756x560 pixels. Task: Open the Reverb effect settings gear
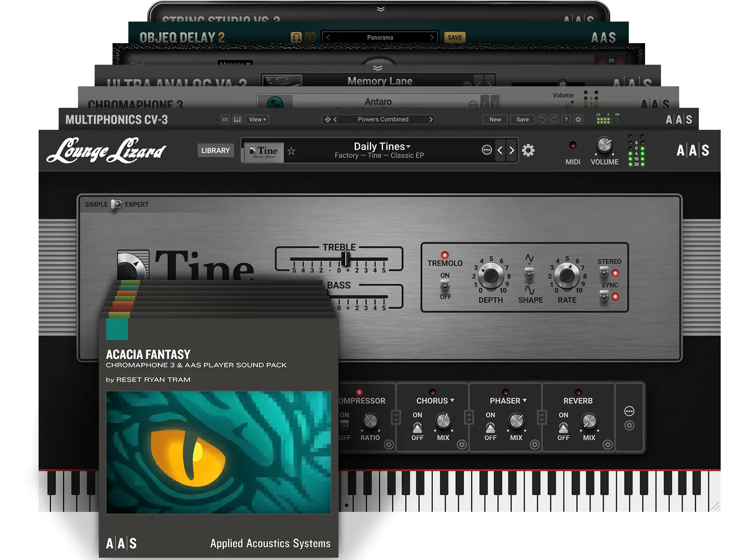pyautogui.click(x=608, y=445)
